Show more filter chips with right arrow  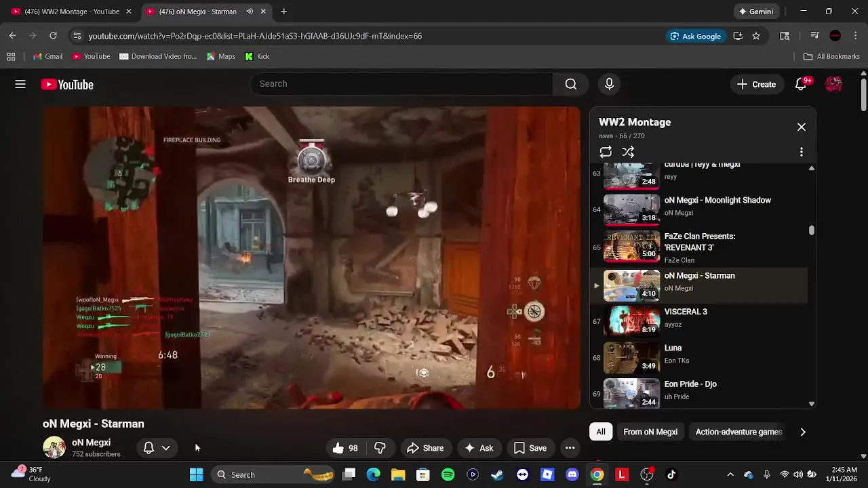point(803,432)
